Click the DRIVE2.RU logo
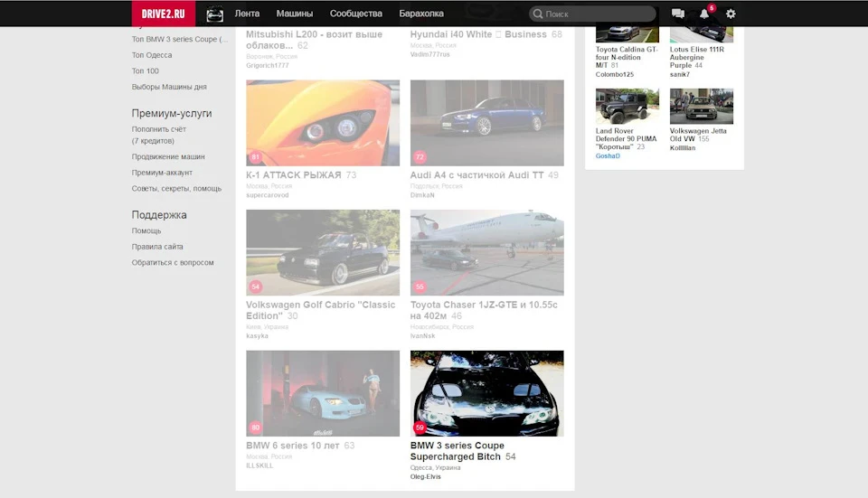 pyautogui.click(x=164, y=14)
